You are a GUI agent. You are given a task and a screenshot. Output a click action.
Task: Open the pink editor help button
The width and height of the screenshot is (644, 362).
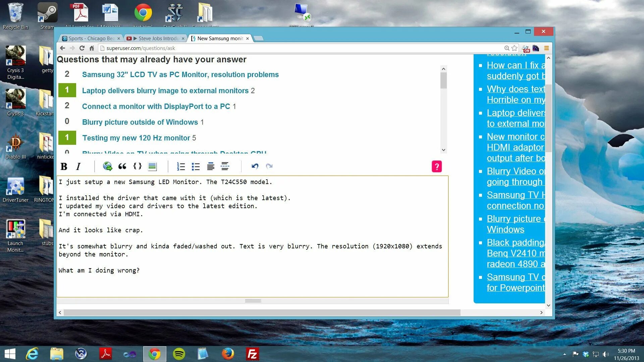pos(436,166)
